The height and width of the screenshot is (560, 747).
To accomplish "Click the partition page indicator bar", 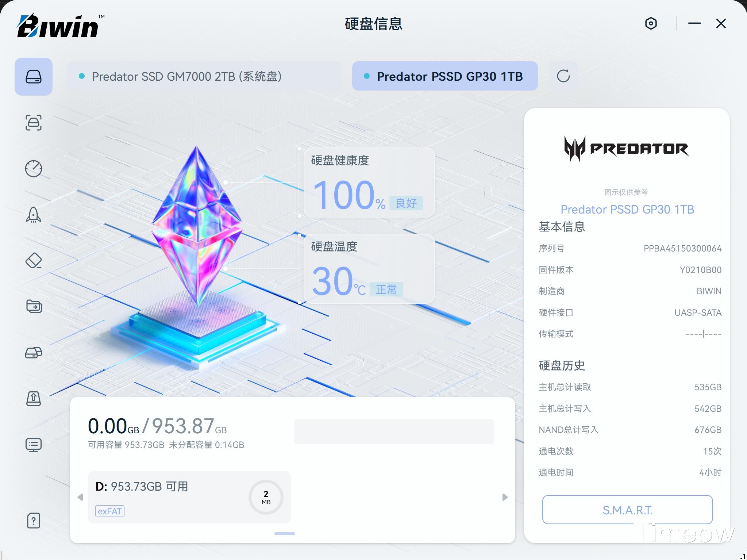I will (284, 534).
